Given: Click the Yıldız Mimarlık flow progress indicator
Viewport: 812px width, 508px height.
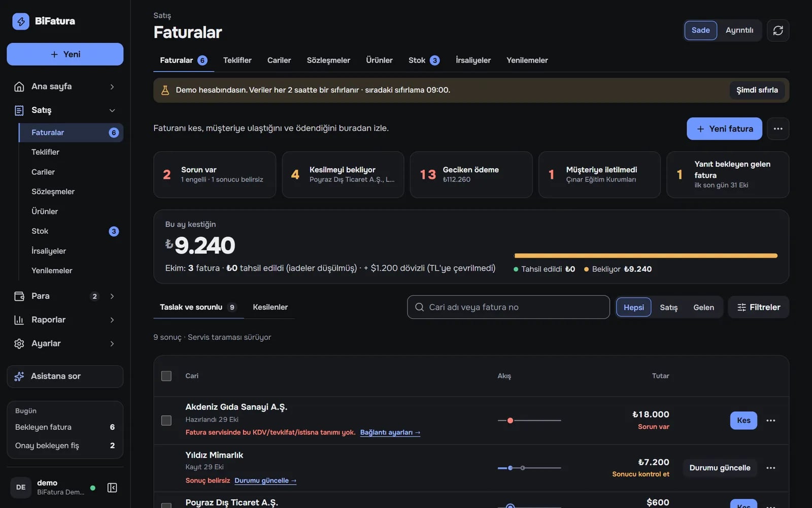Looking at the screenshot, I should [529, 468].
